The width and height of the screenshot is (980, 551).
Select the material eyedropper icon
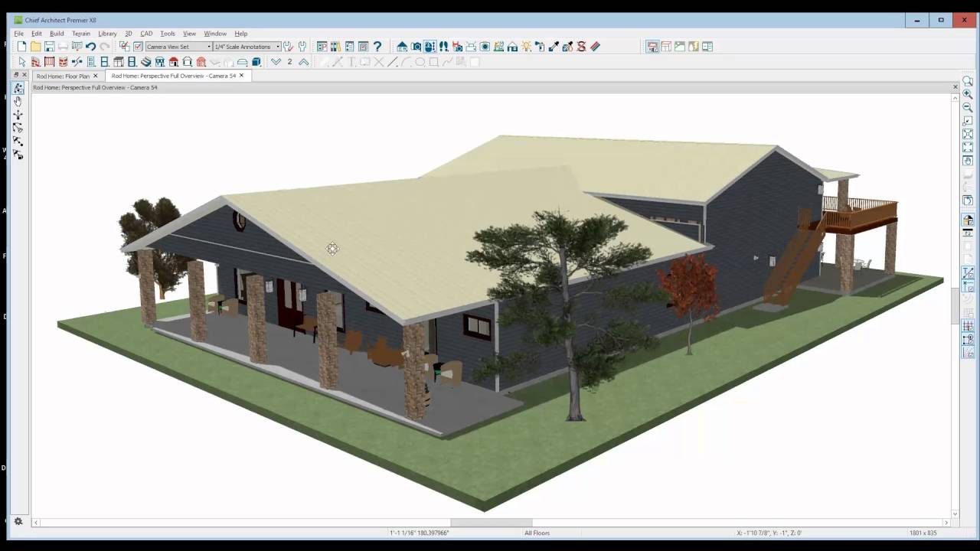pos(553,47)
